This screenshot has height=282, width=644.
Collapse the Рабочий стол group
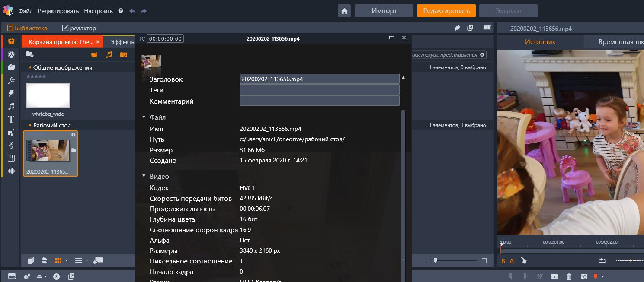30,125
